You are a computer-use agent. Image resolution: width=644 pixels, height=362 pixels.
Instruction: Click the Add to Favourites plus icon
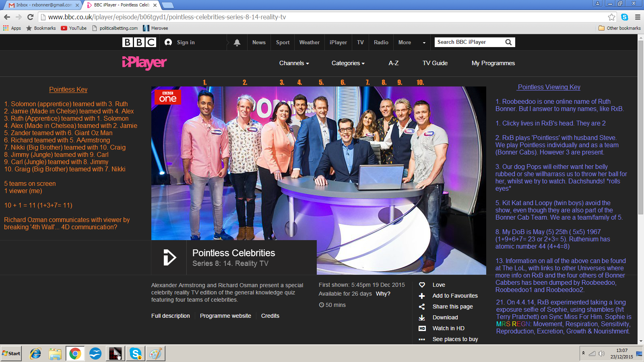click(x=422, y=296)
